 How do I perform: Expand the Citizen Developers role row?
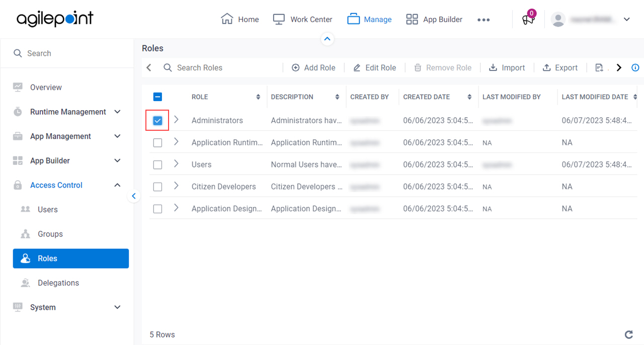(x=176, y=186)
